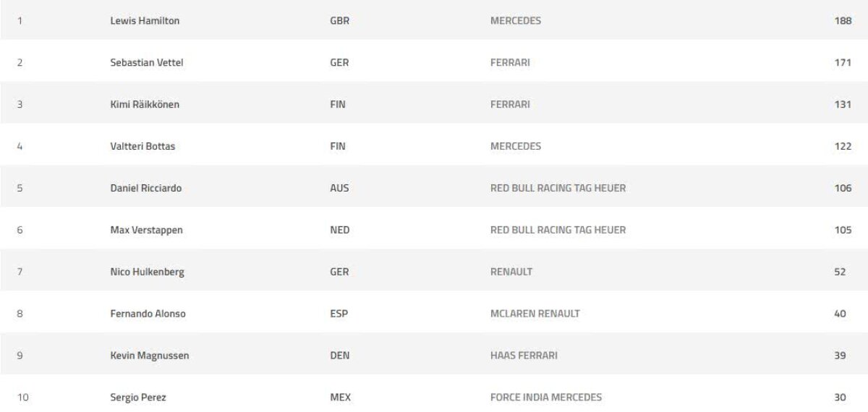The width and height of the screenshot is (868, 412).
Task: Open Kimi Räikkönen's driver entry
Action: [x=145, y=105]
